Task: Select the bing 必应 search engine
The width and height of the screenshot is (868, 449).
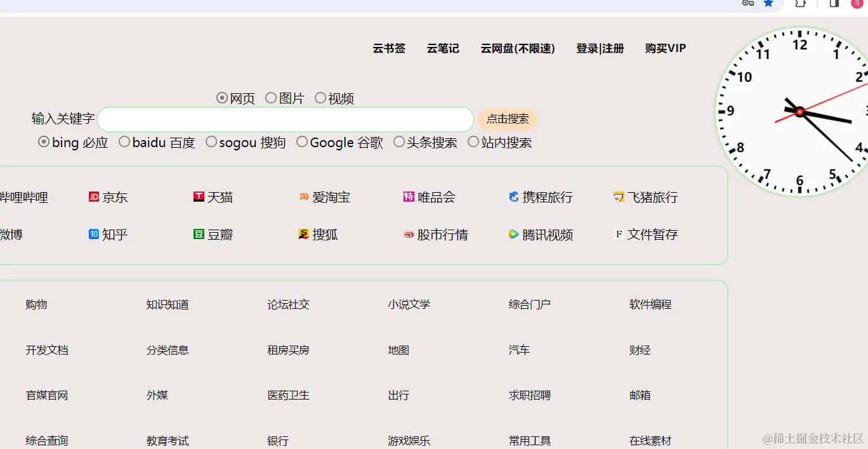Action: [44, 142]
